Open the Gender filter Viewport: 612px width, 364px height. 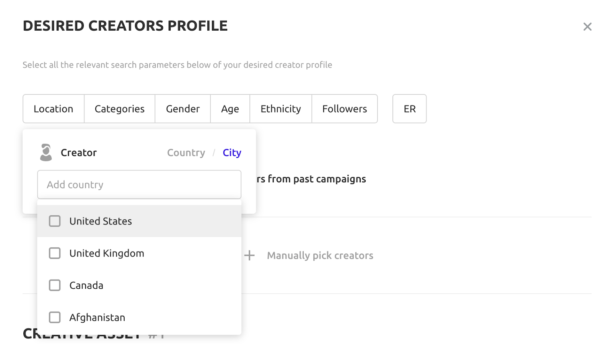(x=183, y=109)
